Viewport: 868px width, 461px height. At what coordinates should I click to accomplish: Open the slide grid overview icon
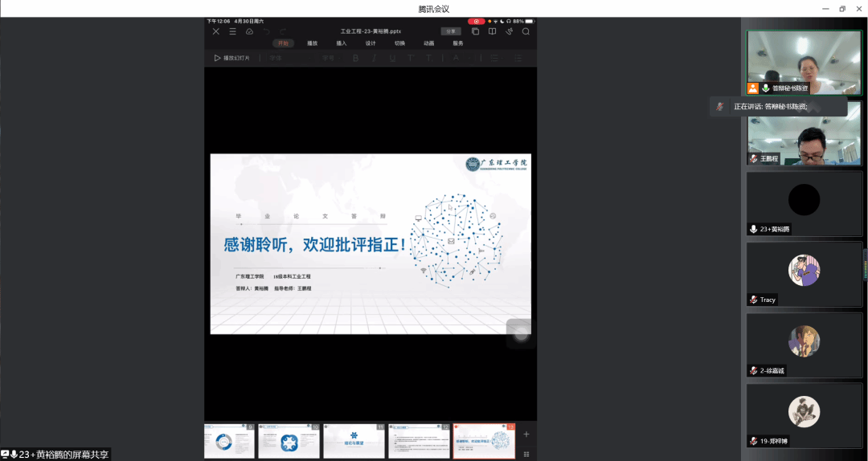526,454
